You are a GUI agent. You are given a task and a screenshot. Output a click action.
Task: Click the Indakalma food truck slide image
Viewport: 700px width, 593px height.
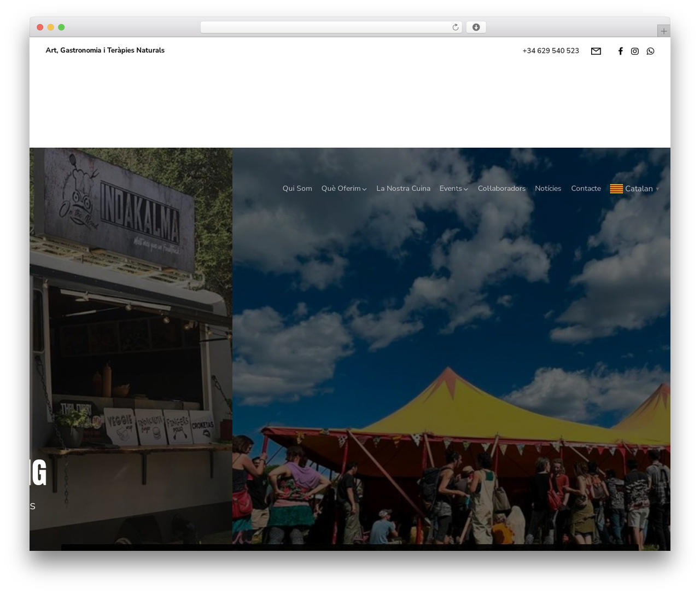pyautogui.click(x=131, y=349)
